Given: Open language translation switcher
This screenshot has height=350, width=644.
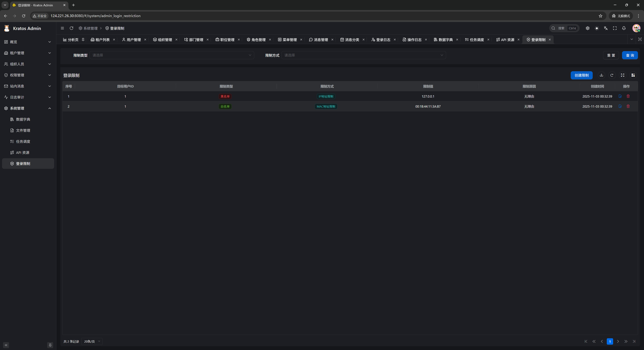Looking at the screenshot, I should pos(605,28).
